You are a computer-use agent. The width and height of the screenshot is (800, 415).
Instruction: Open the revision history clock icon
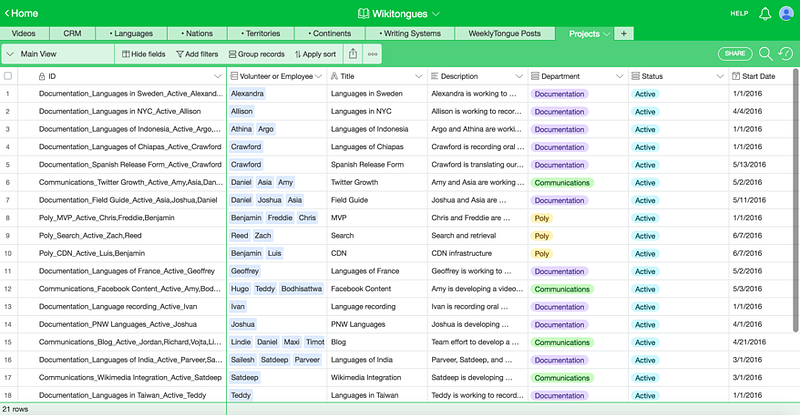tap(786, 54)
